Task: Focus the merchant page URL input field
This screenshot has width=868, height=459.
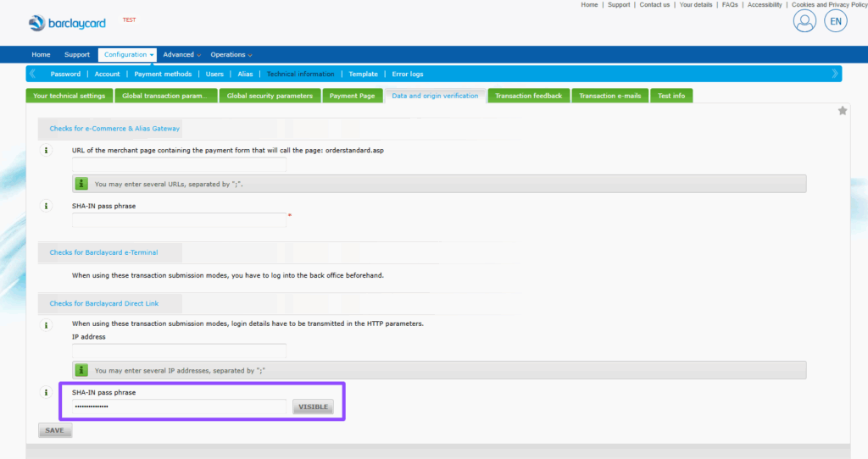Action: click(180, 164)
